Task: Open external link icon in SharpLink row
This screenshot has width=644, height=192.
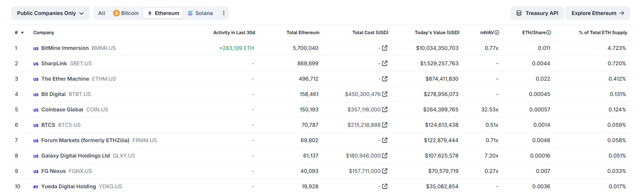Action: [x=385, y=63]
